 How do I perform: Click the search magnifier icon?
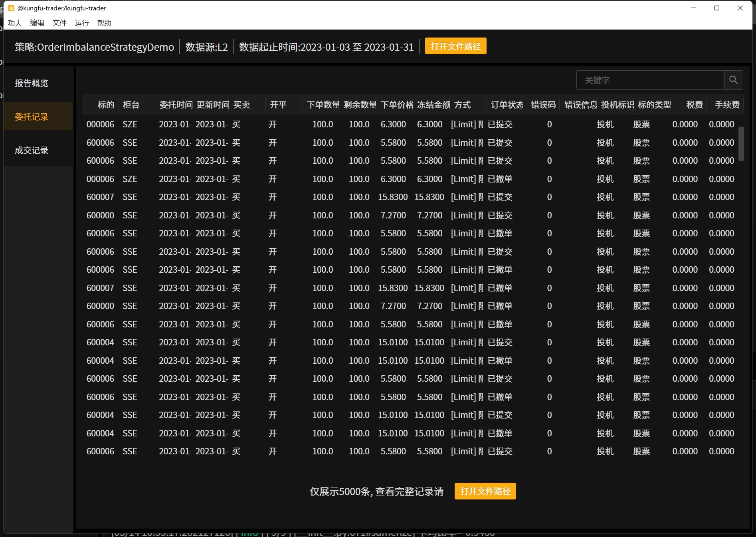[733, 80]
